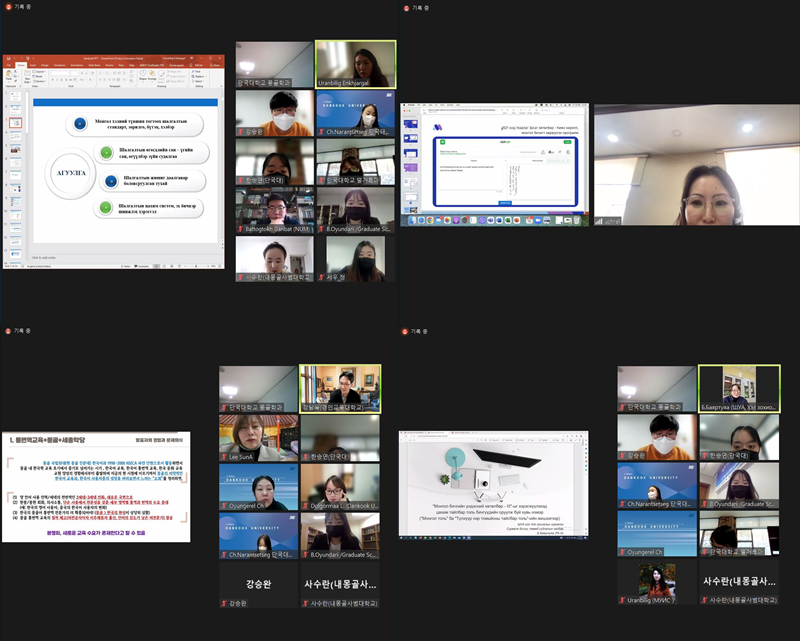The height and width of the screenshot is (641, 800).
Task: Click the fit-slide-to-window button in PowerPoint
Action: (221, 266)
